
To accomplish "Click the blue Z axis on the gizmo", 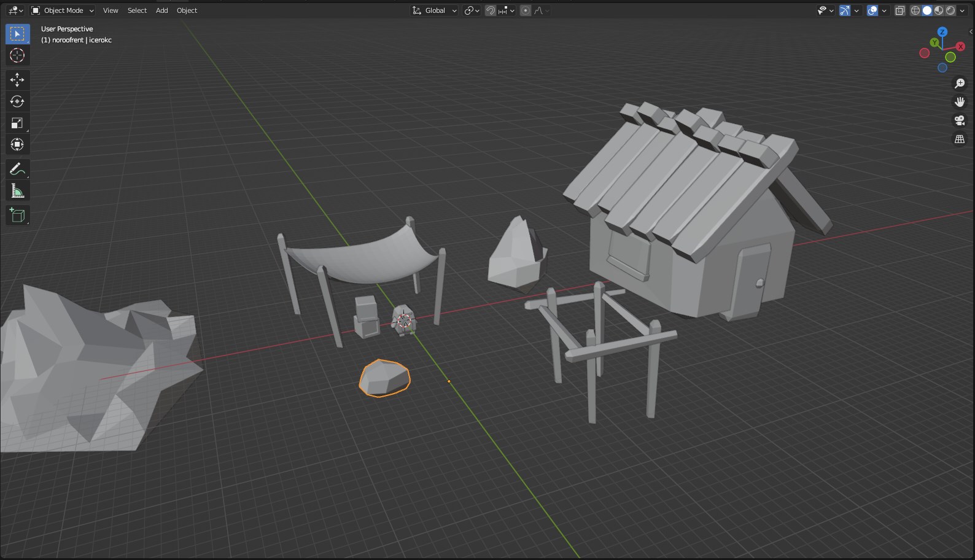I will click(942, 32).
